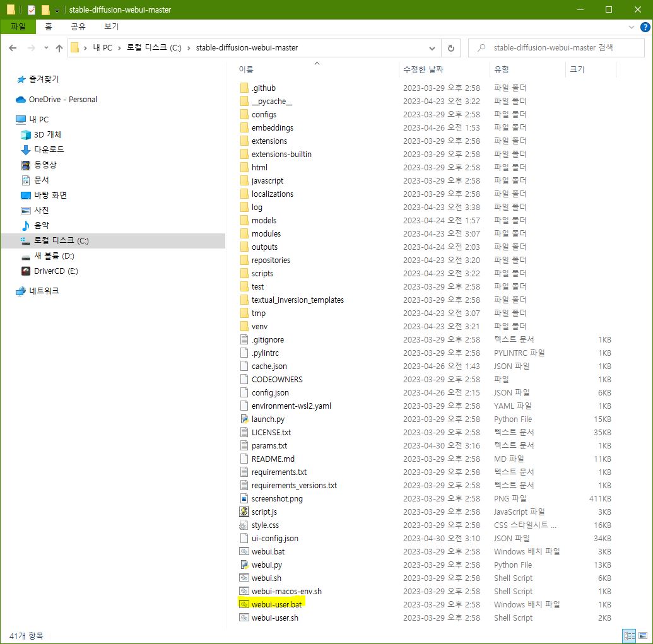Screen dimensions: 653x644
Task: Click the search box for stable-diffusion-webui-master
Action: [x=556, y=48]
